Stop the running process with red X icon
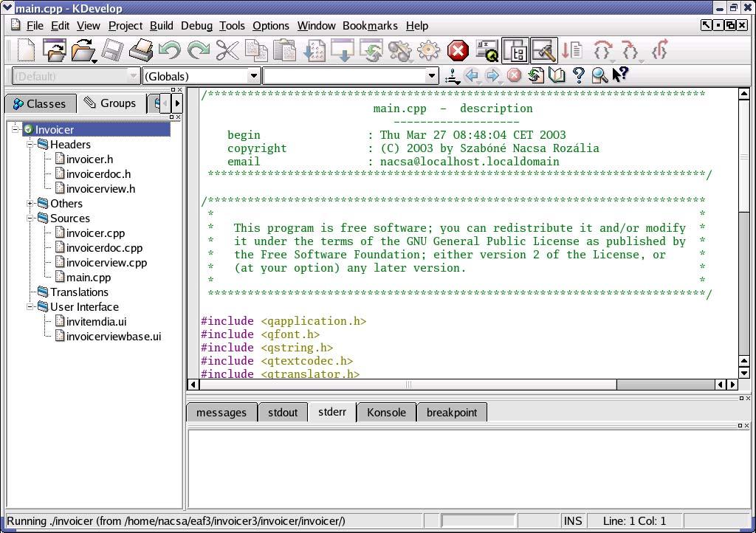 pyautogui.click(x=458, y=50)
